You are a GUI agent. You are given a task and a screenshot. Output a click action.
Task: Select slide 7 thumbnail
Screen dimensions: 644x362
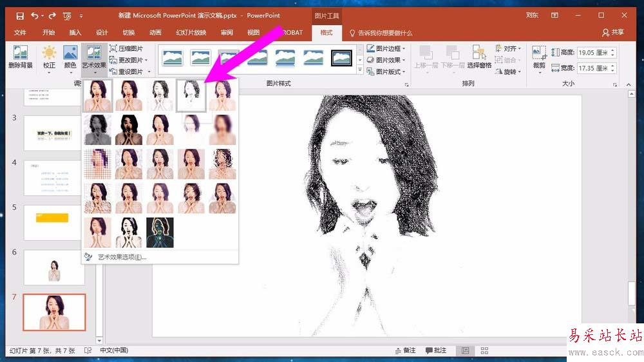click(x=54, y=312)
